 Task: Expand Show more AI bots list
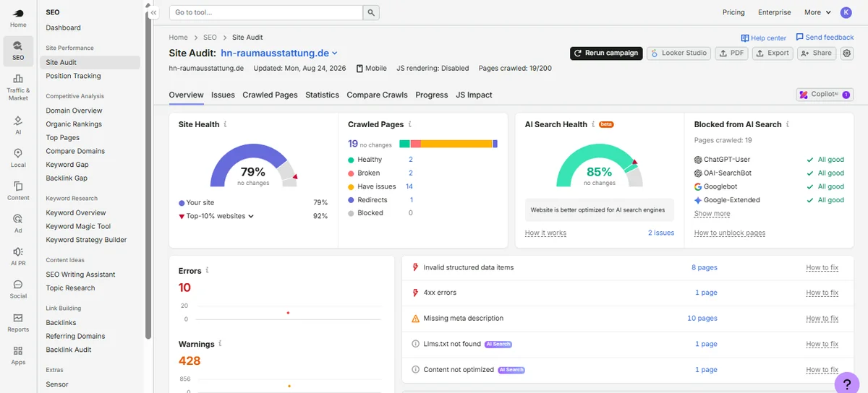coord(712,214)
